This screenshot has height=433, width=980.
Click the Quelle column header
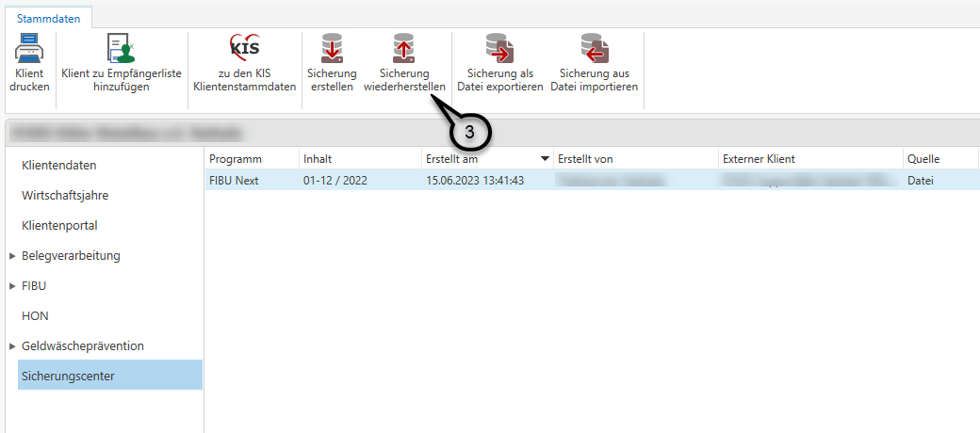click(923, 159)
